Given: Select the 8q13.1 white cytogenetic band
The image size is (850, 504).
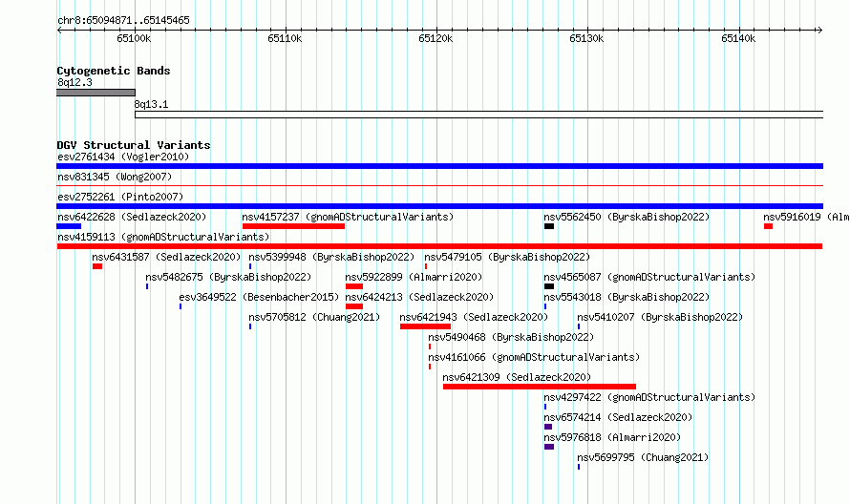Looking at the screenshot, I should (479, 115).
